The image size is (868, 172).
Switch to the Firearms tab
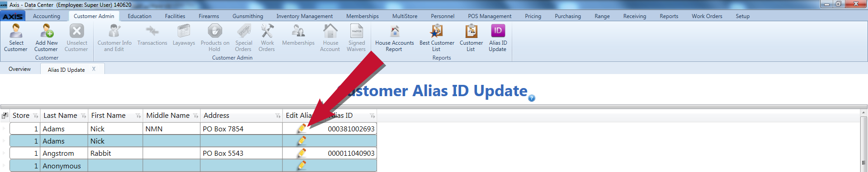[x=209, y=16]
